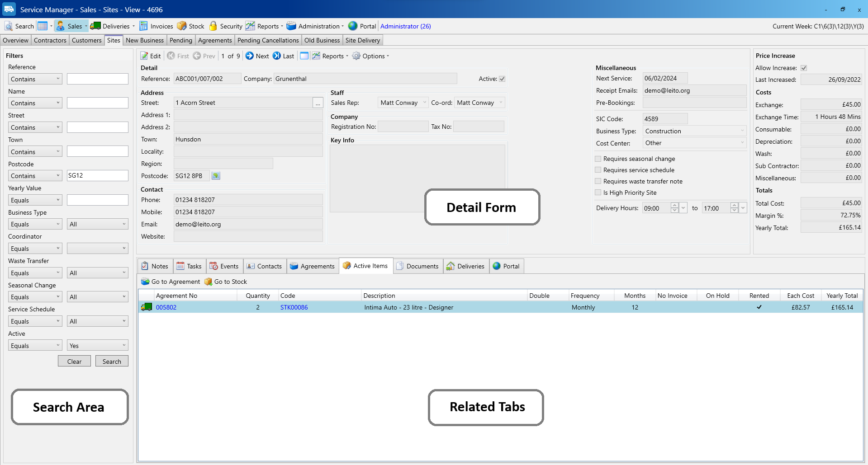The width and height of the screenshot is (868, 465).
Task: Toggle Requires waste transfer note
Action: pos(598,181)
